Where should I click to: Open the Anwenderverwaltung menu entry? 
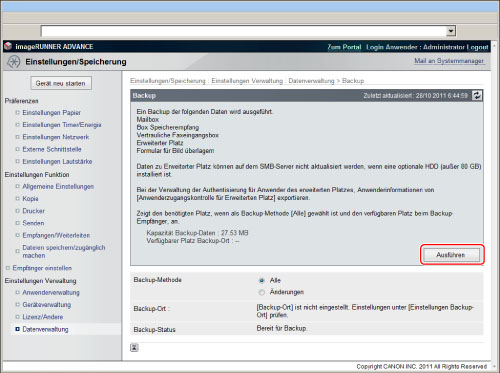click(51, 293)
